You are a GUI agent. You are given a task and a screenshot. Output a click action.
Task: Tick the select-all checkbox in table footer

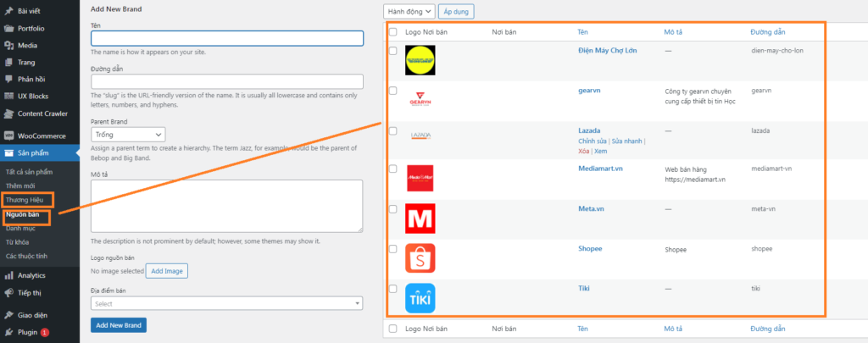[x=393, y=329]
